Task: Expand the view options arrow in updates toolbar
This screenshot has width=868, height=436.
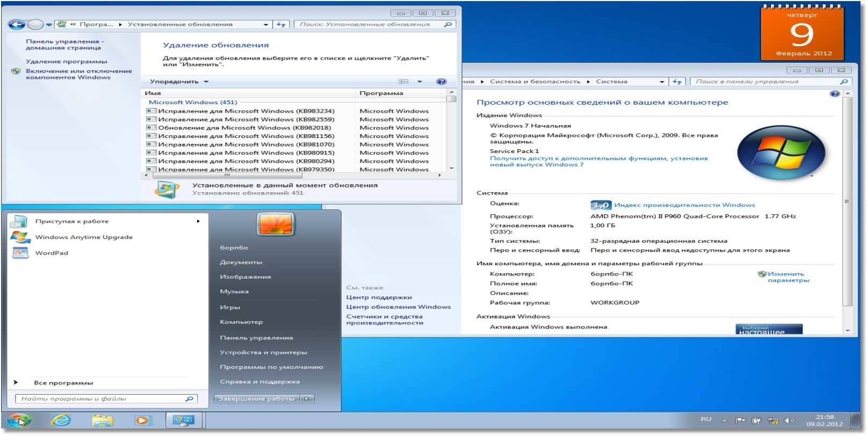Action: click(x=419, y=82)
